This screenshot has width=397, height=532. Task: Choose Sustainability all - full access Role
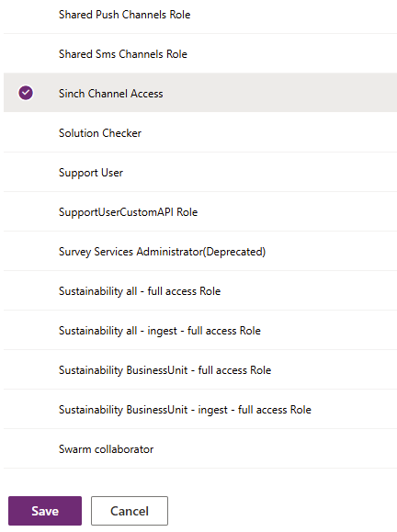point(200,290)
